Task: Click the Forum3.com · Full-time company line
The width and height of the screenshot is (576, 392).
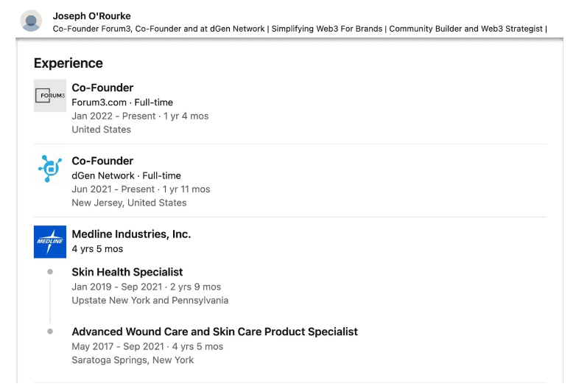Action: [x=122, y=102]
